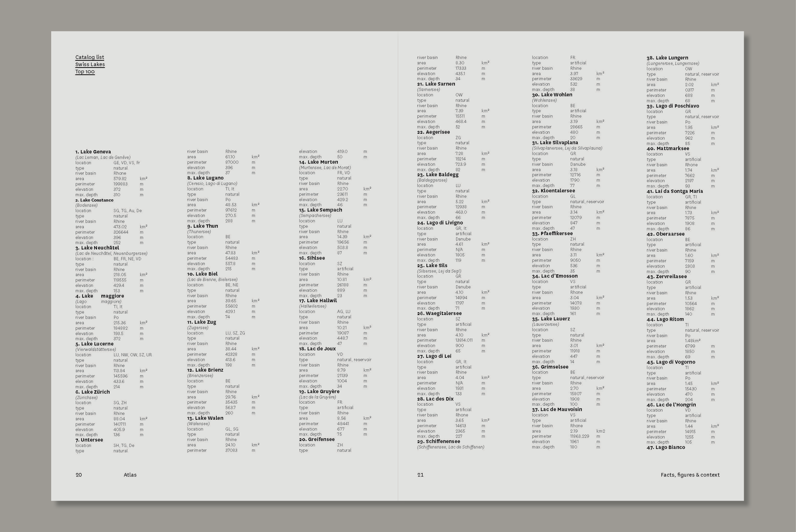Click the underlined "Swiss Lakes" heading
Screen dimensions: 796x532
[x=90, y=64]
